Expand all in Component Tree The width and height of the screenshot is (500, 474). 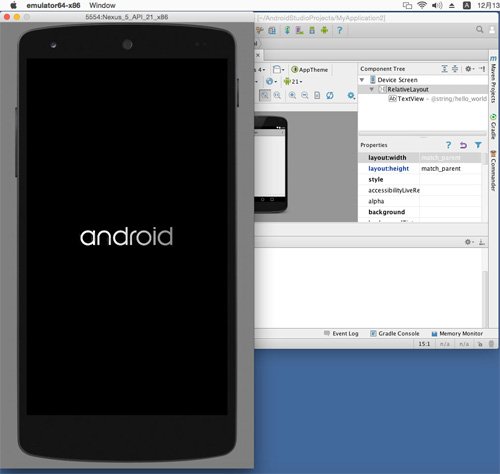[x=445, y=69]
